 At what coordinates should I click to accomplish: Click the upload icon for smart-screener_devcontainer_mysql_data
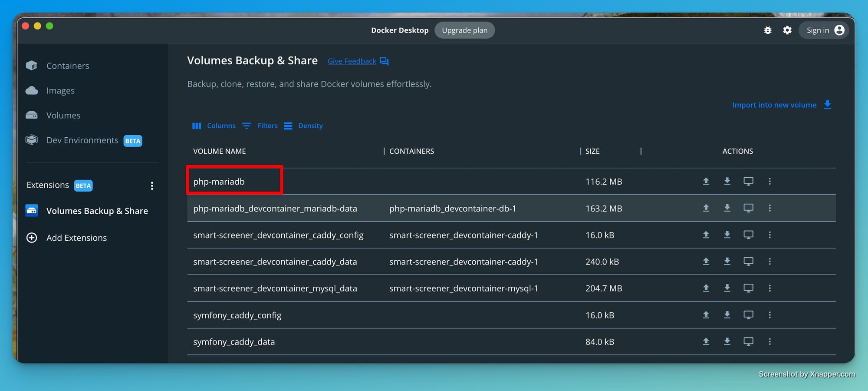coord(706,288)
